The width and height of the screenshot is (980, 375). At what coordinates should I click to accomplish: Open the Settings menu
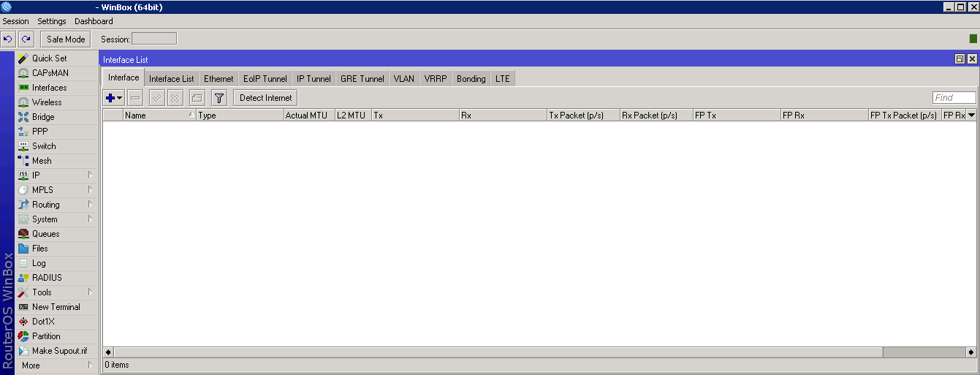pos(52,21)
